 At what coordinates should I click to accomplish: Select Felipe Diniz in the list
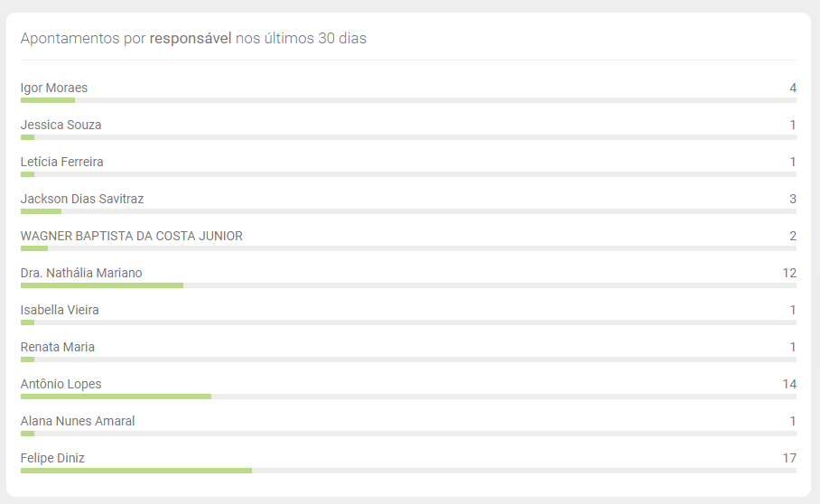52,458
